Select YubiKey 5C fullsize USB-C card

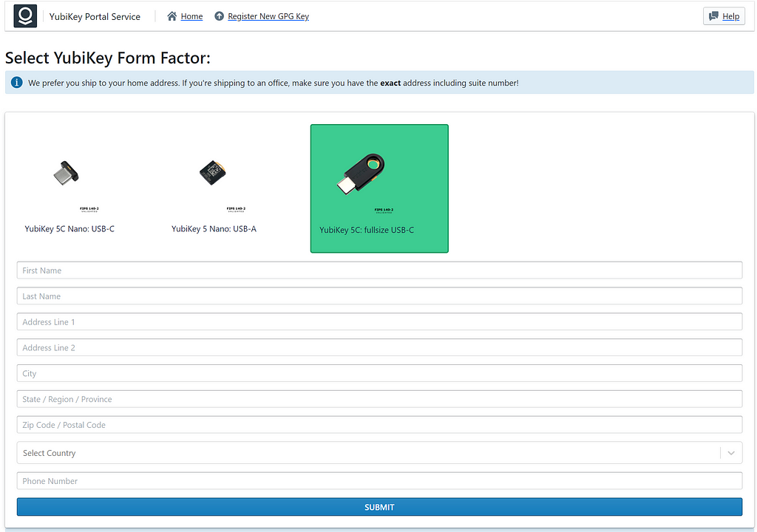pos(379,188)
